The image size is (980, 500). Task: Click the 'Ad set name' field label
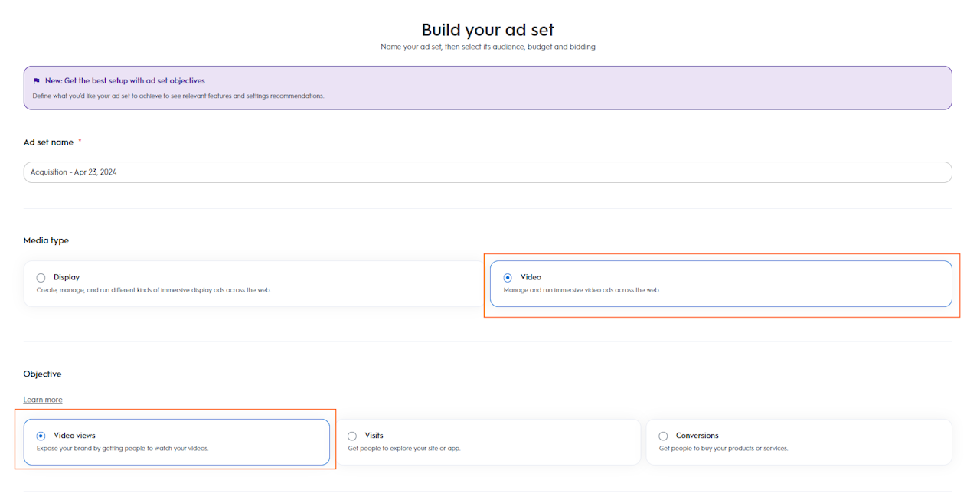click(x=48, y=142)
